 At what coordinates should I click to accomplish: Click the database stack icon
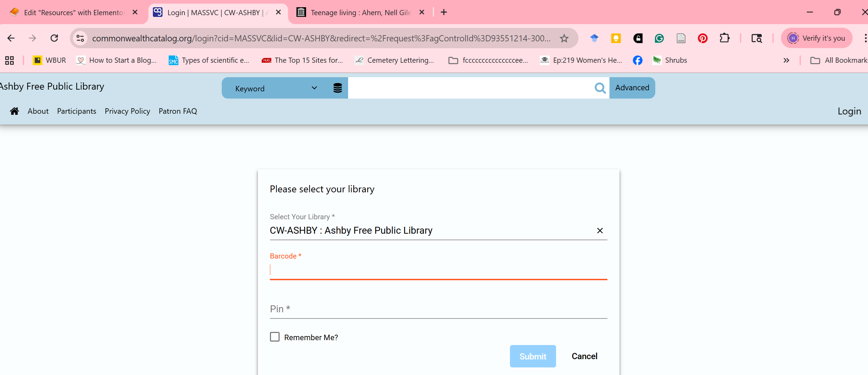[x=337, y=88]
